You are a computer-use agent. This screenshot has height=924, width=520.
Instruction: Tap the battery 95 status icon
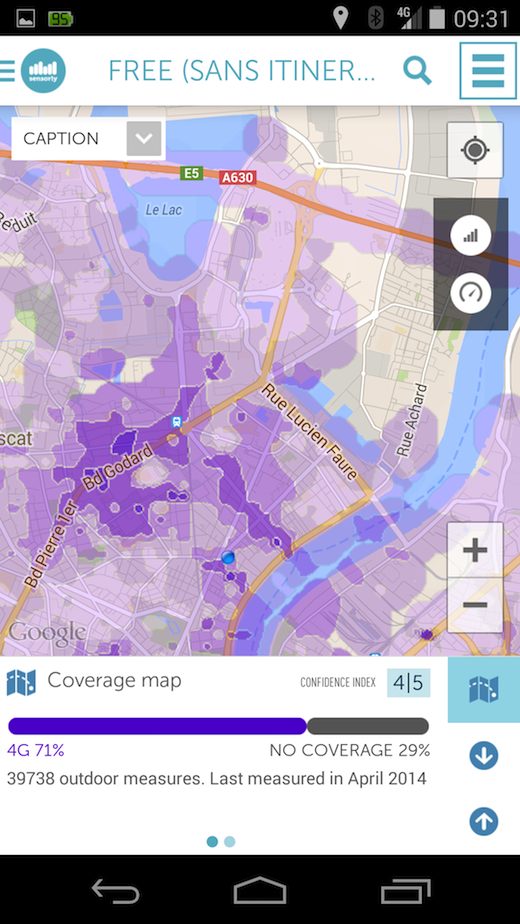pos(61,19)
